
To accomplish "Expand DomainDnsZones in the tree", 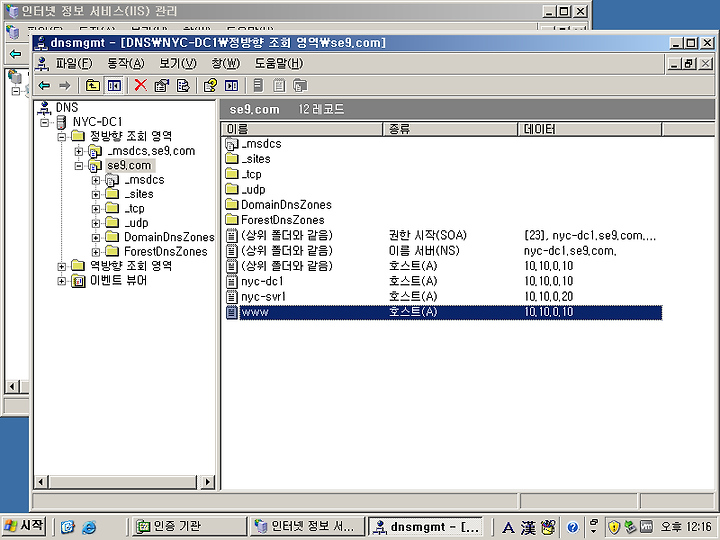I will [x=96, y=237].
